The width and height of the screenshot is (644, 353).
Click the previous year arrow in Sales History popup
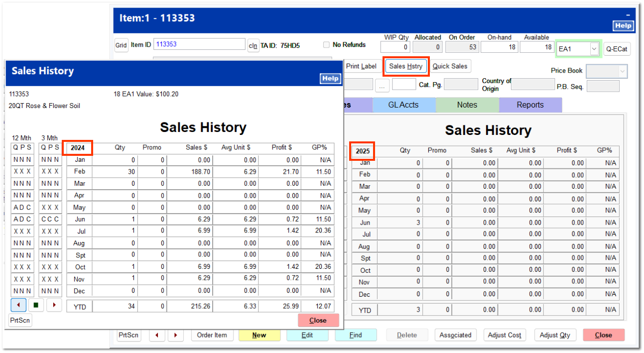pyautogui.click(x=18, y=305)
